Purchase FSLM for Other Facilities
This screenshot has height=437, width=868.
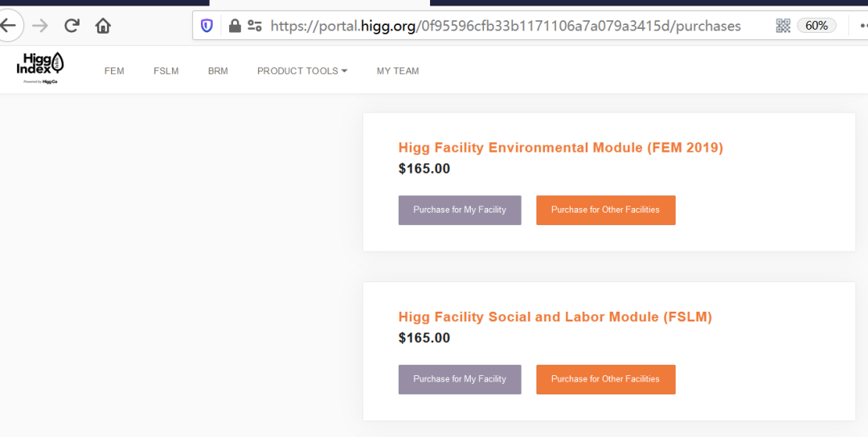pos(605,380)
